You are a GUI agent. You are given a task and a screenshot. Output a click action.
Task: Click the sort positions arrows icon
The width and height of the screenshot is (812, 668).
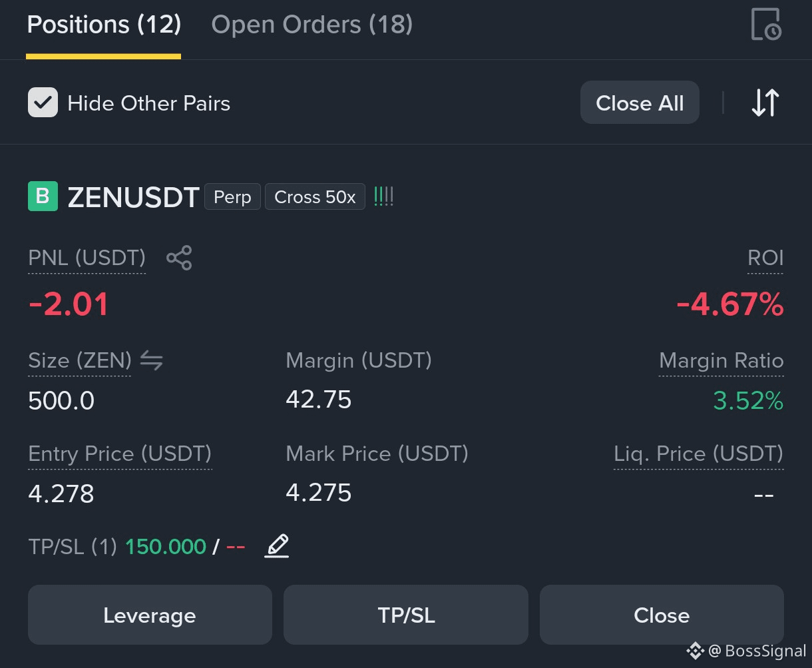tap(765, 103)
